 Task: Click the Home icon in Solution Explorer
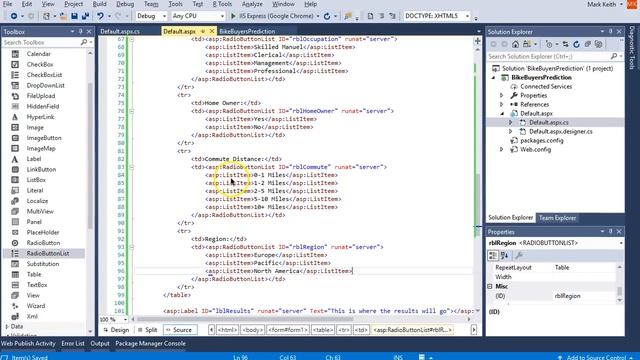516,44
